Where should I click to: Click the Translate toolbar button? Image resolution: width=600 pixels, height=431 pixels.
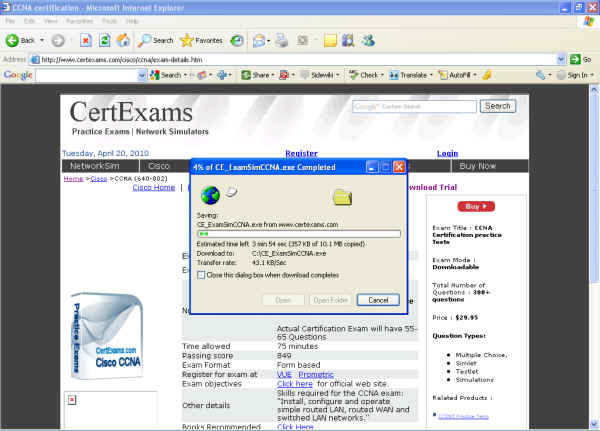point(408,75)
